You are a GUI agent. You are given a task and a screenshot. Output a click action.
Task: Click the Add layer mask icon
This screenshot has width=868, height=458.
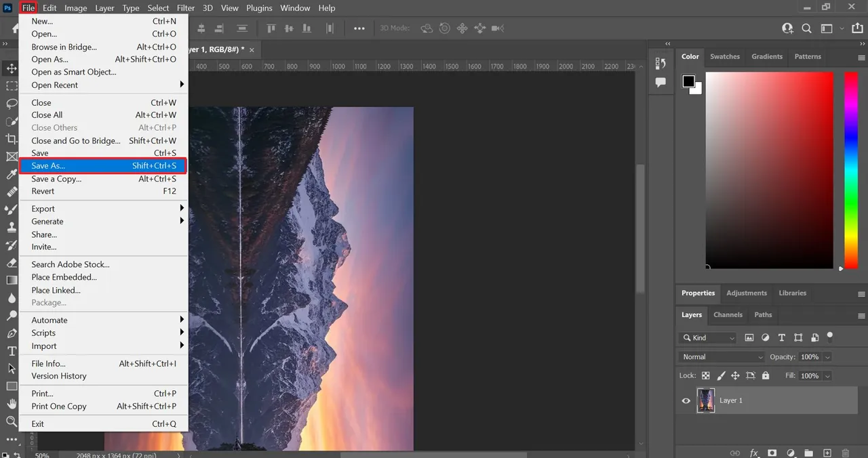coord(772,453)
